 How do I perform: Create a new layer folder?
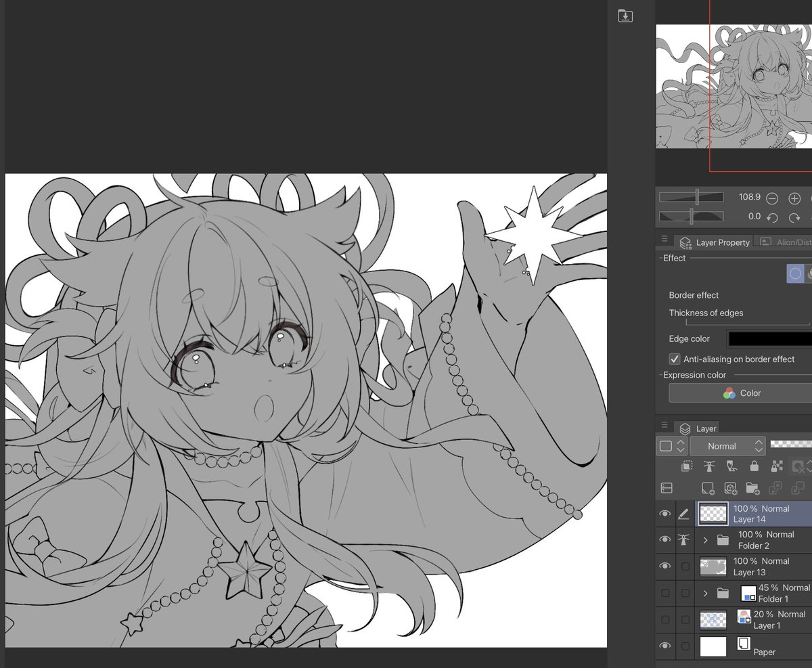coord(752,488)
